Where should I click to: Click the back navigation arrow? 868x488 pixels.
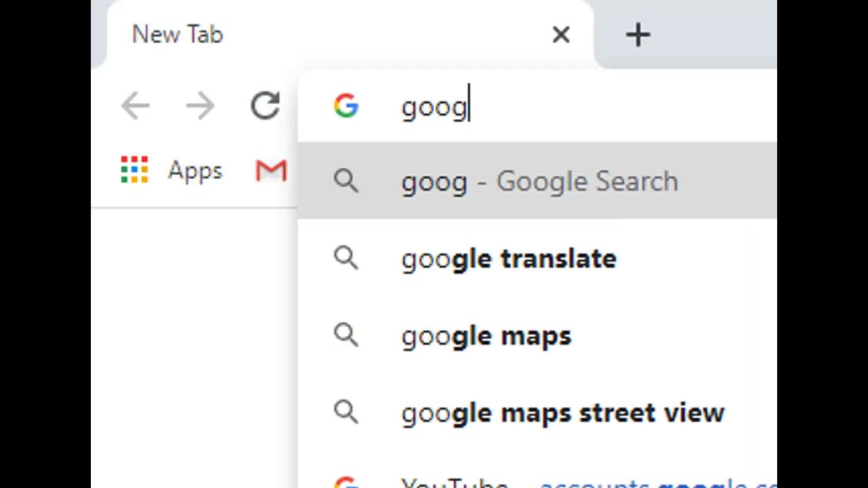[x=136, y=106]
